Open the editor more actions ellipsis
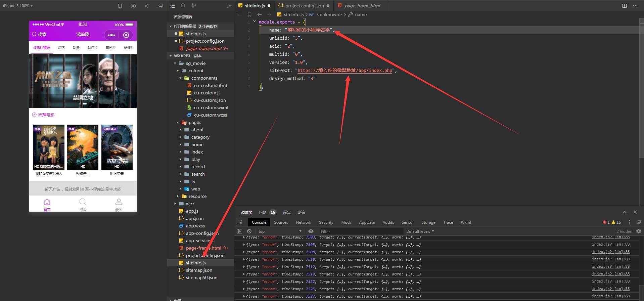This screenshot has width=644, height=301. 635,6
